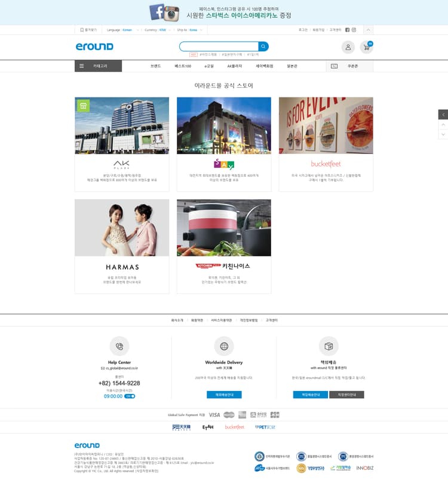Open the bucketfeet store card image
Viewport: 448px width, 483px height.
(326, 126)
